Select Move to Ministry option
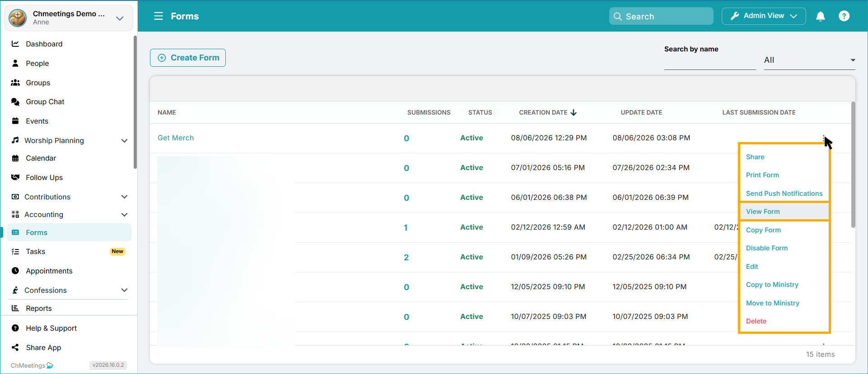This screenshot has height=374, width=868. point(784,303)
